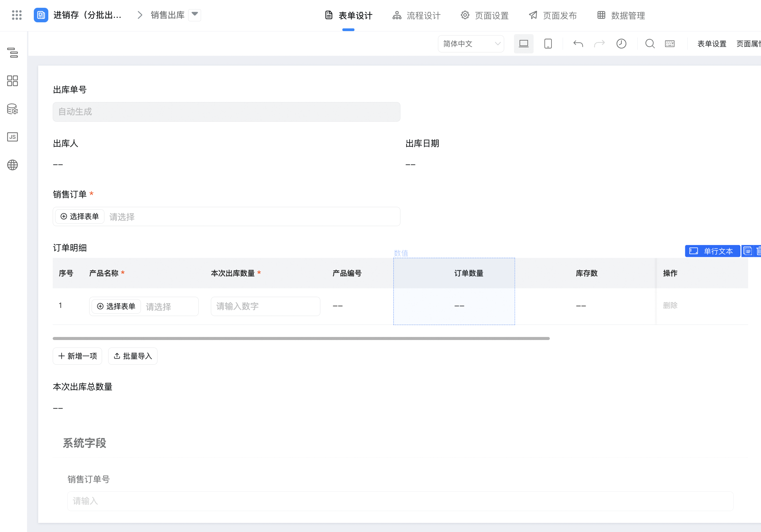This screenshot has width=761, height=532.
Task: Switch to the 流程设计 tab
Action: pos(417,16)
